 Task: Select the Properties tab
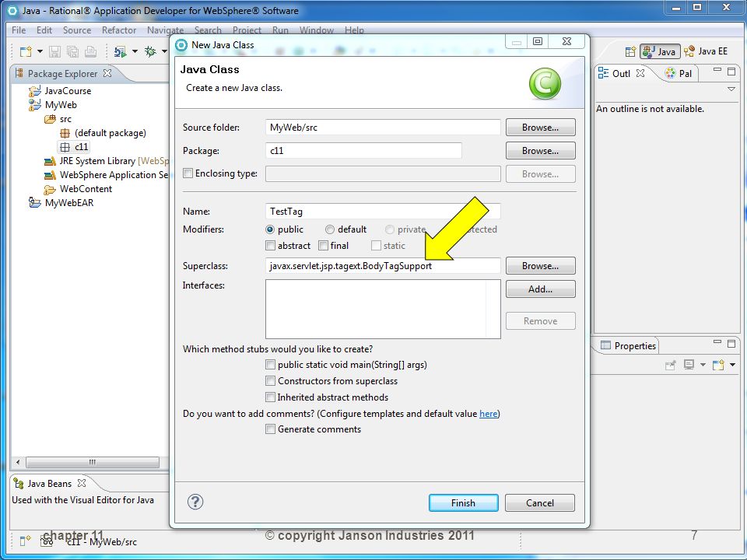coord(629,345)
